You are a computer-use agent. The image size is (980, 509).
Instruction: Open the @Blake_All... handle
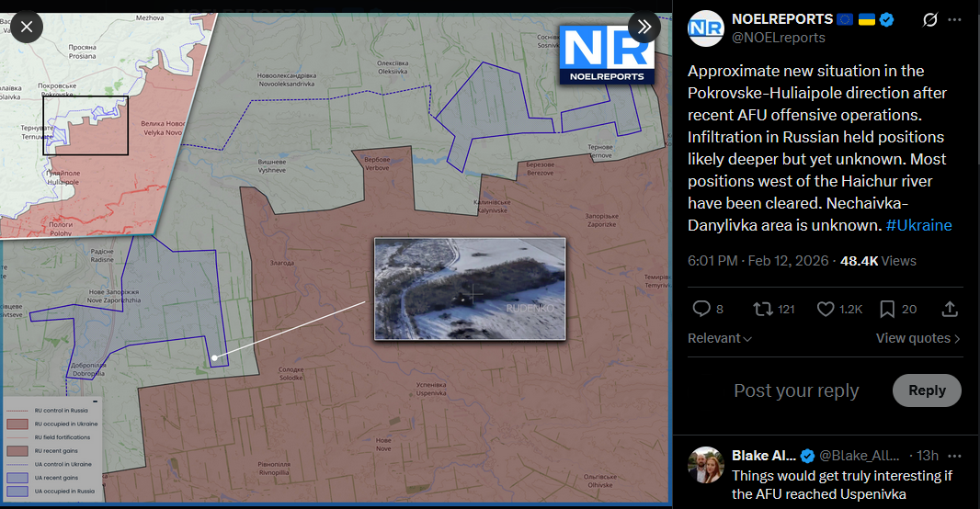pyautogui.click(x=860, y=456)
